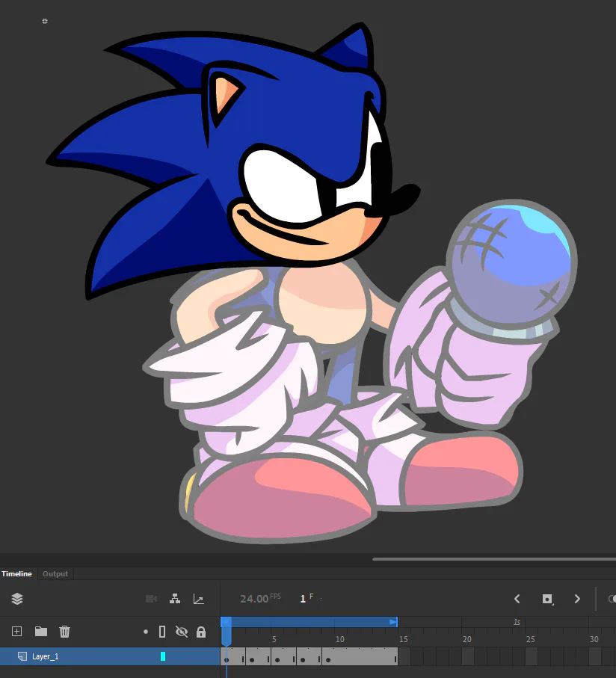Insert a keyframe with the keyframe button
Image resolution: width=616 pixels, height=678 pixels.
(547, 599)
